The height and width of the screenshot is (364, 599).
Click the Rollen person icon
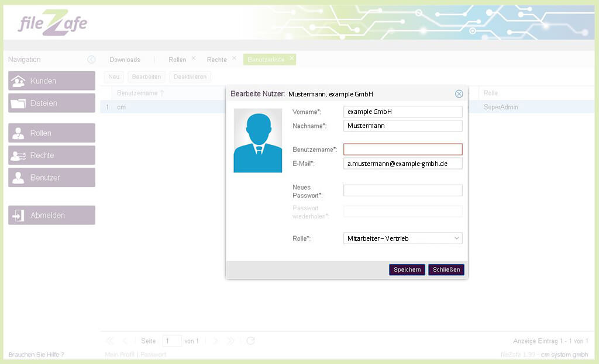tap(18, 133)
